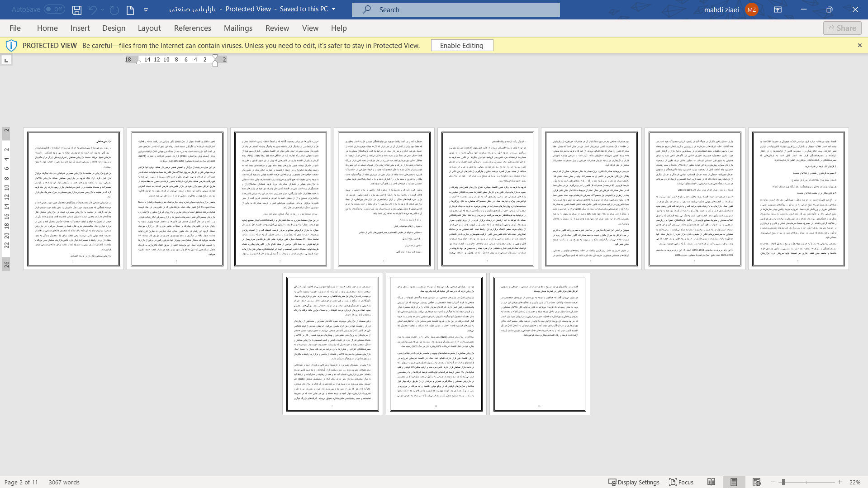Image resolution: width=868 pixels, height=488 pixels.
Task: Click the Undo arrow icon
Action: click(x=93, y=9)
